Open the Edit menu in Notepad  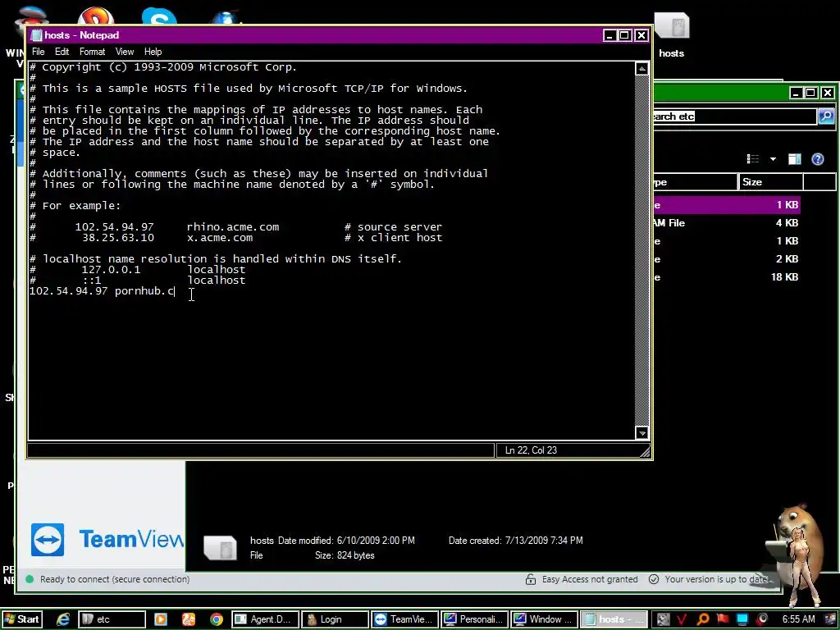coord(62,52)
